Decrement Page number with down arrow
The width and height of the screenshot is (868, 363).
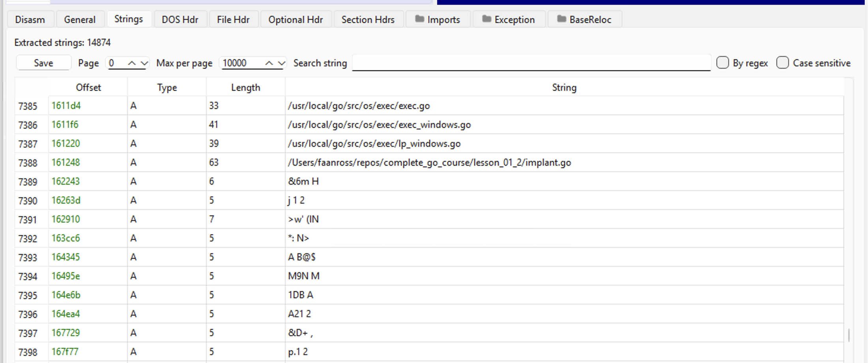point(144,63)
